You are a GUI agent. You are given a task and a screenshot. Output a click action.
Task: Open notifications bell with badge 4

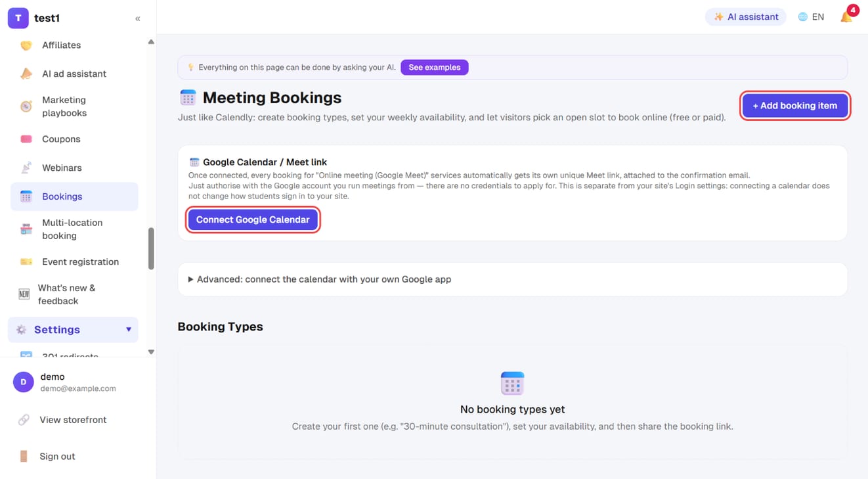point(847,16)
